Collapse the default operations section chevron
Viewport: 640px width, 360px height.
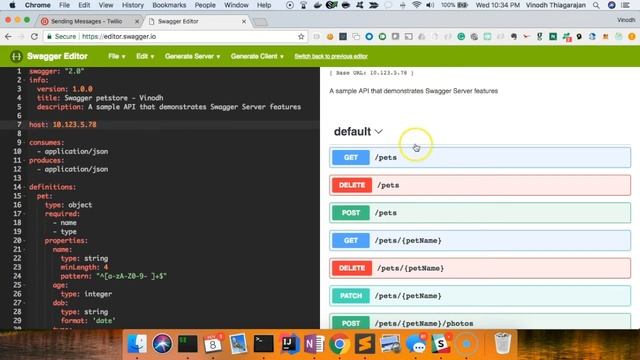[379, 131]
